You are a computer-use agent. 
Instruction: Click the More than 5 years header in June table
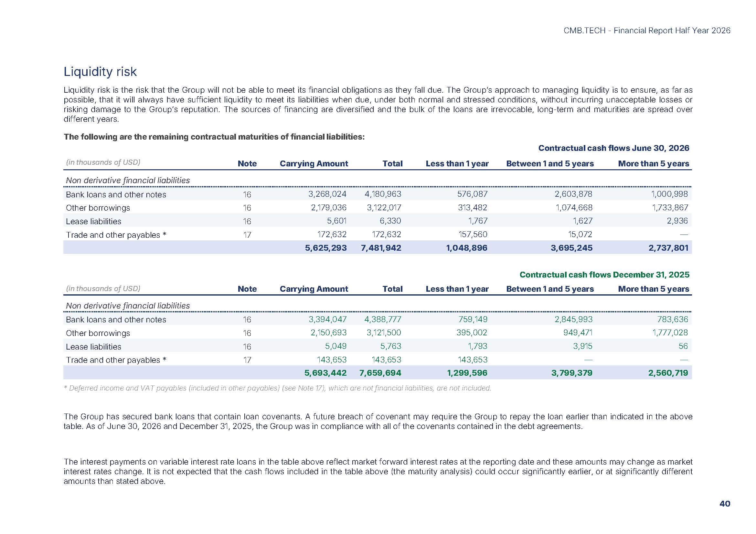pyautogui.click(x=654, y=163)
